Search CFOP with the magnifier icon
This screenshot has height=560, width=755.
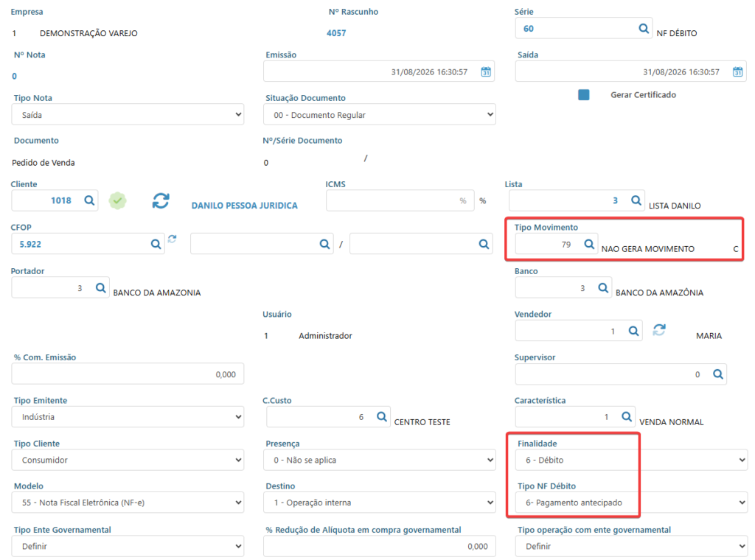pos(156,244)
